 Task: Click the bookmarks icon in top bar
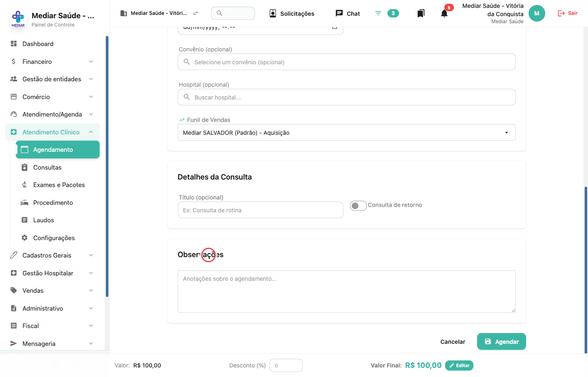click(x=421, y=13)
